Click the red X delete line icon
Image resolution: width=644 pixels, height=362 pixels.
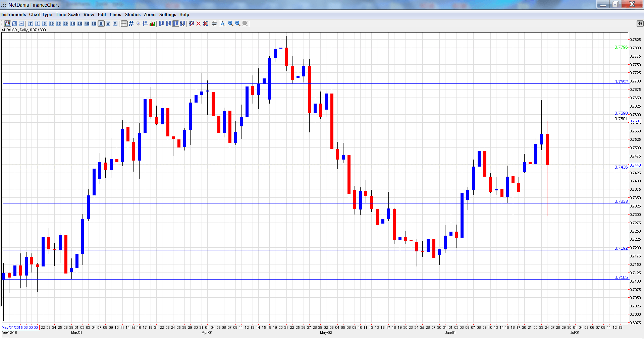coord(199,23)
